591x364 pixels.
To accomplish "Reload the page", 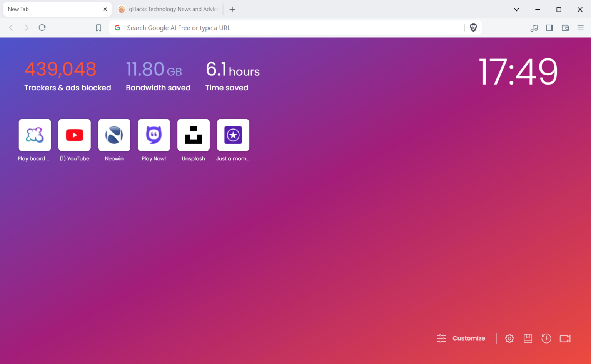I will click(x=42, y=27).
